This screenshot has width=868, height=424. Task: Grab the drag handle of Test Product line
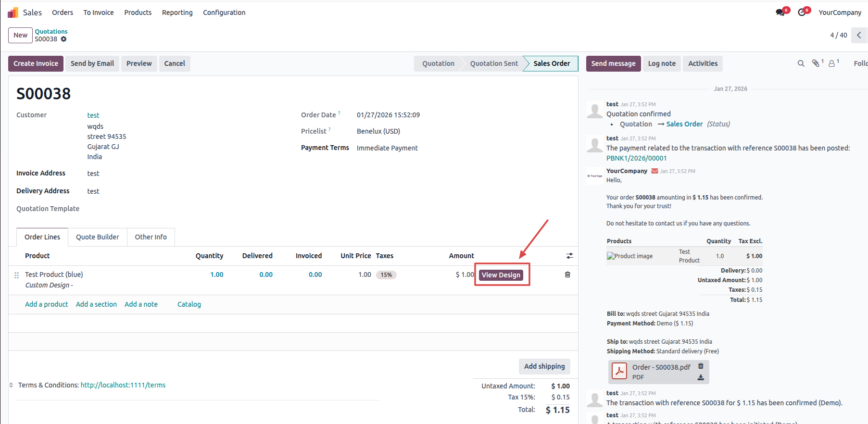(16, 275)
